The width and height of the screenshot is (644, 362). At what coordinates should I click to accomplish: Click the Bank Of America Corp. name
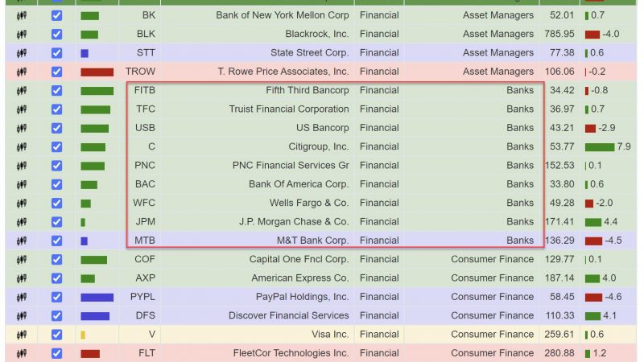click(x=299, y=184)
